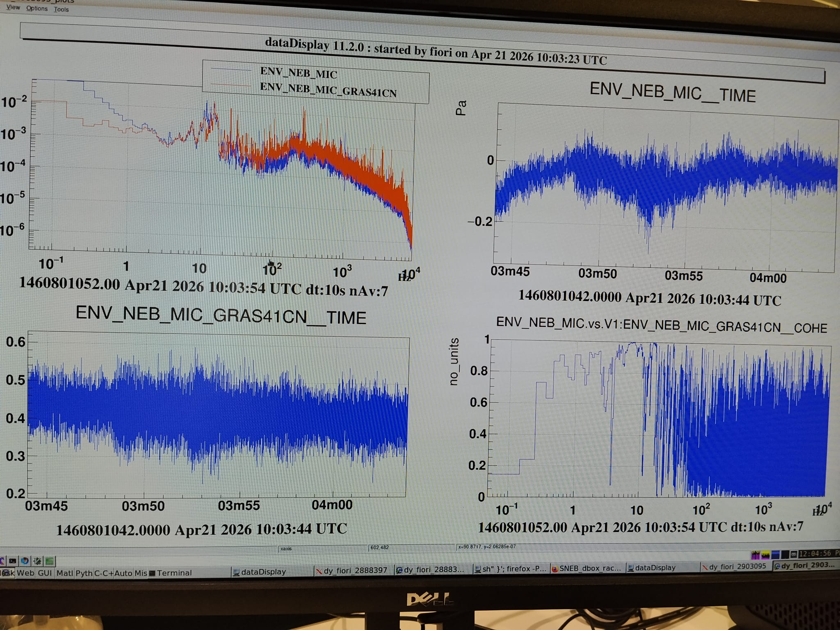Click the green spreadsheet-like launcher icon
Viewport: 840px width, 630px height.
click(50, 561)
